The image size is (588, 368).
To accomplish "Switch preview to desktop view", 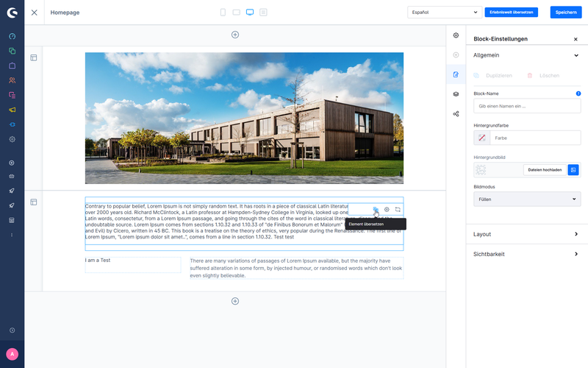I will pos(250,13).
